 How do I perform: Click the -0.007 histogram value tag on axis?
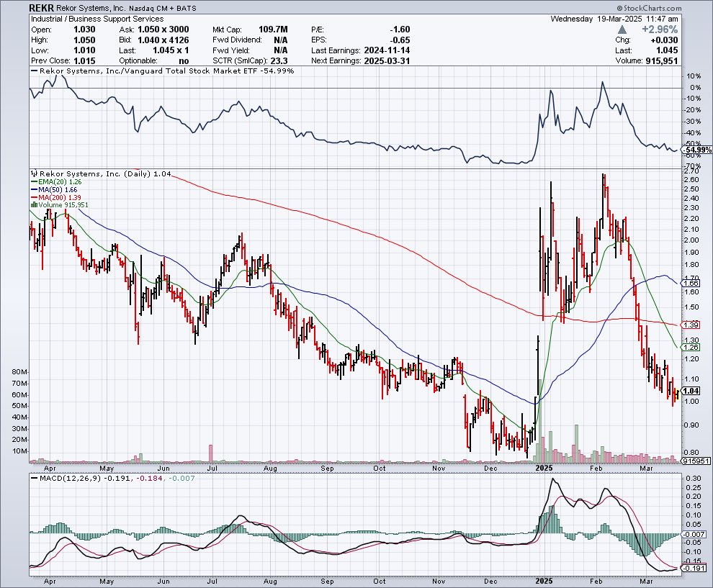click(695, 534)
